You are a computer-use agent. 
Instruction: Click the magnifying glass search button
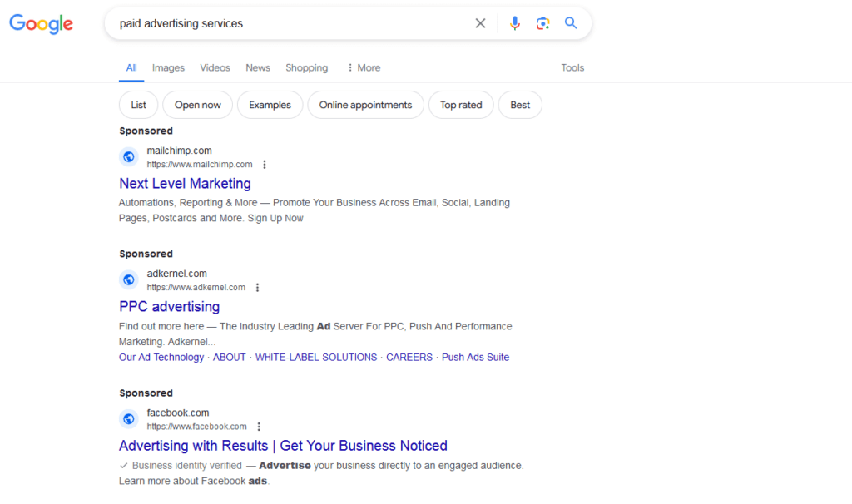[x=571, y=23]
